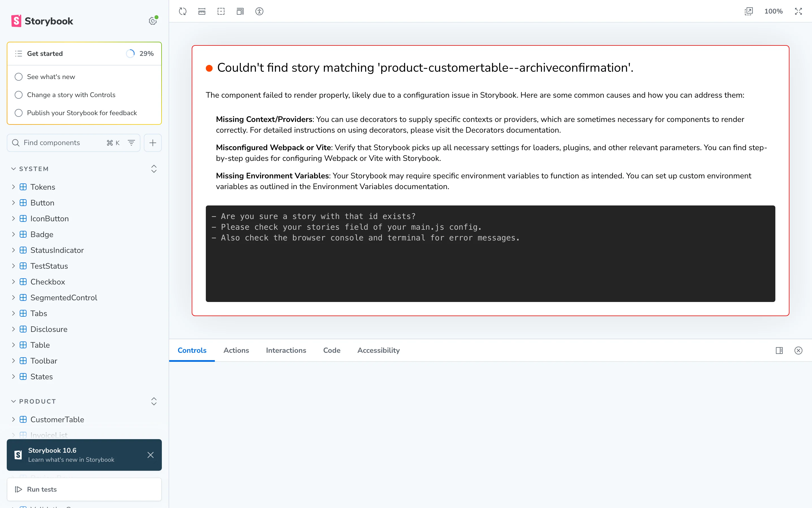812x508 pixels.
Task: Check Change a story with Controls
Action: [18, 95]
